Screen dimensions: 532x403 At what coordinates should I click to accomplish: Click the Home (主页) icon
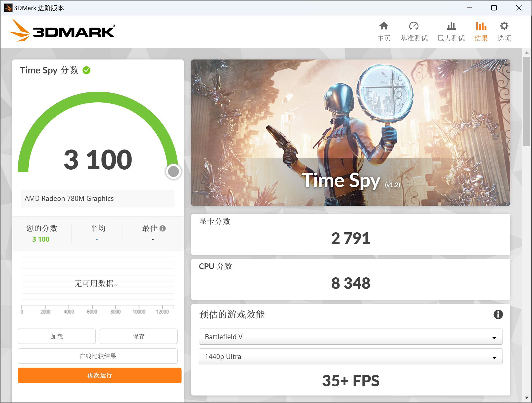point(384,26)
